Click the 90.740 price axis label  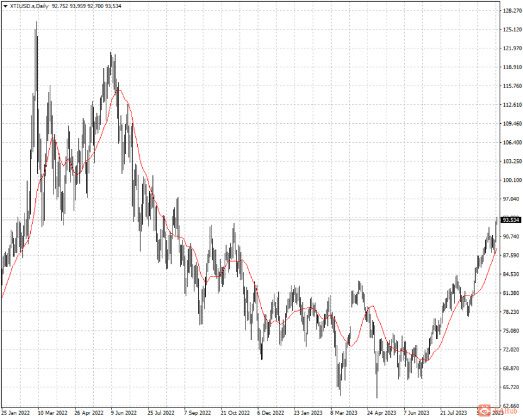click(512, 236)
